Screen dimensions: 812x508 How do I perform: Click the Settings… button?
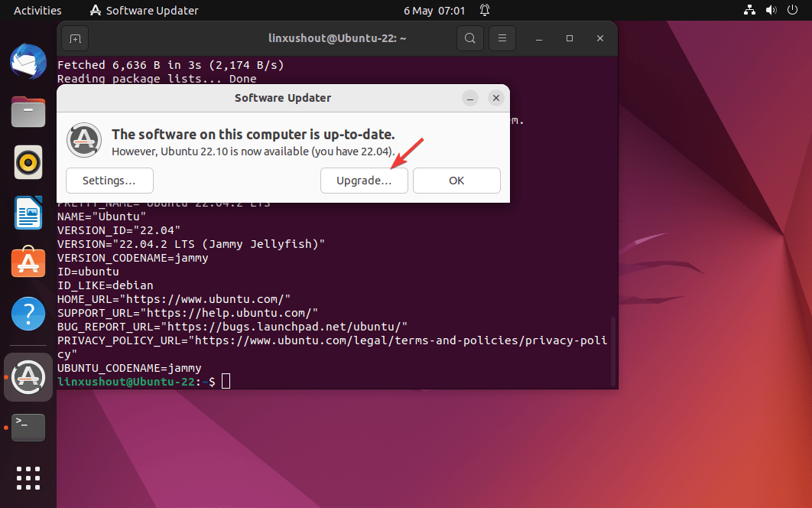point(109,181)
